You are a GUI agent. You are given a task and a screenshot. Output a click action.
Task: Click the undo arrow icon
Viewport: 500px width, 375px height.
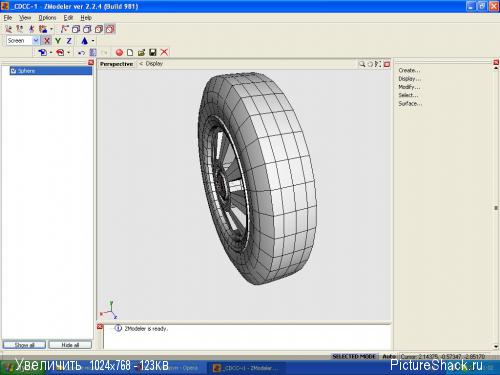pos(82,52)
